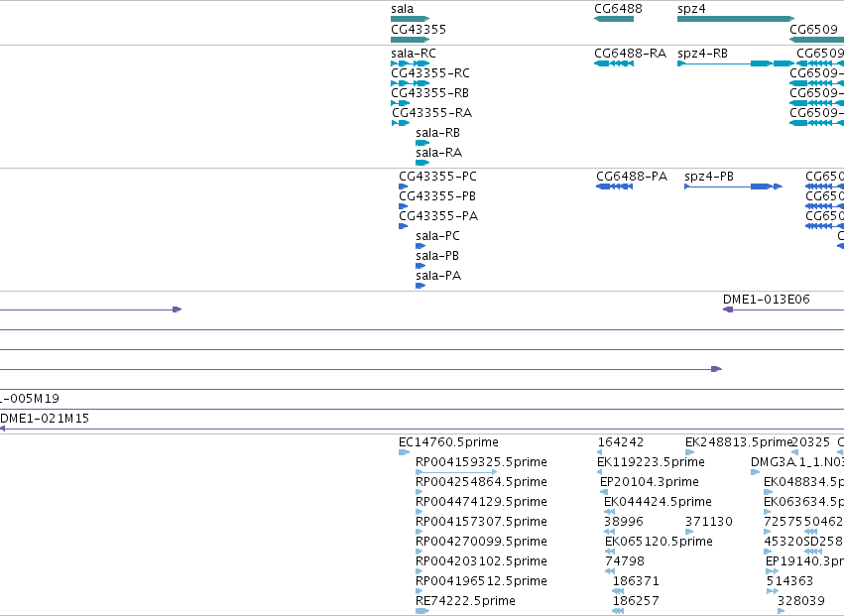The image size is (844, 616).
Task: Open EST label EK065120.5prime
Action: coord(659,542)
